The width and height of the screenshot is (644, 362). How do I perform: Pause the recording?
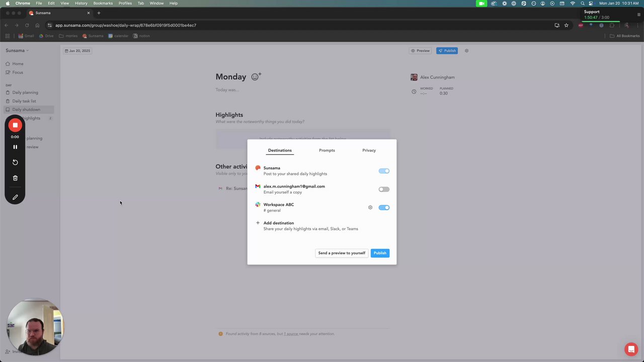(15, 147)
